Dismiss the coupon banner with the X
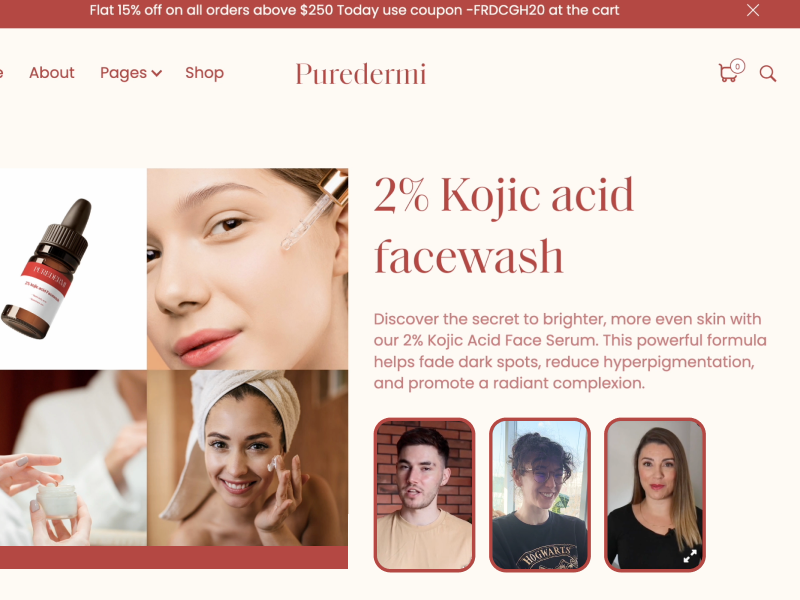This screenshot has width=800, height=600. pyautogui.click(x=753, y=10)
